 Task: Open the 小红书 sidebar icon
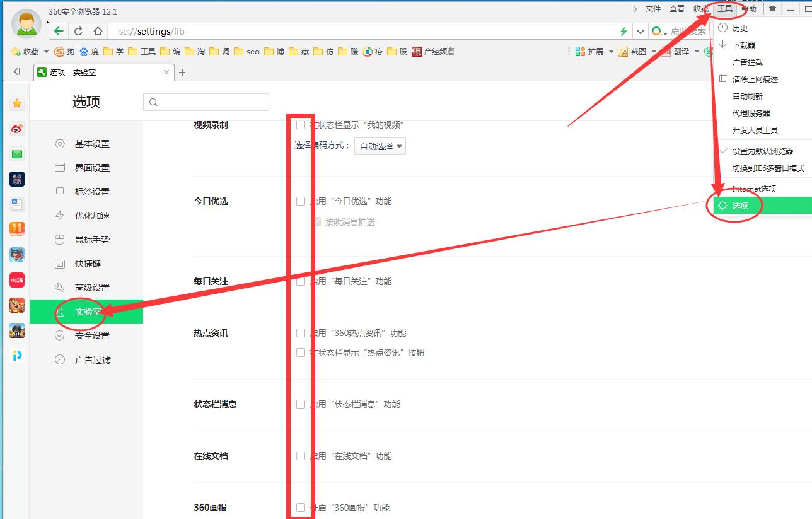pyautogui.click(x=17, y=280)
